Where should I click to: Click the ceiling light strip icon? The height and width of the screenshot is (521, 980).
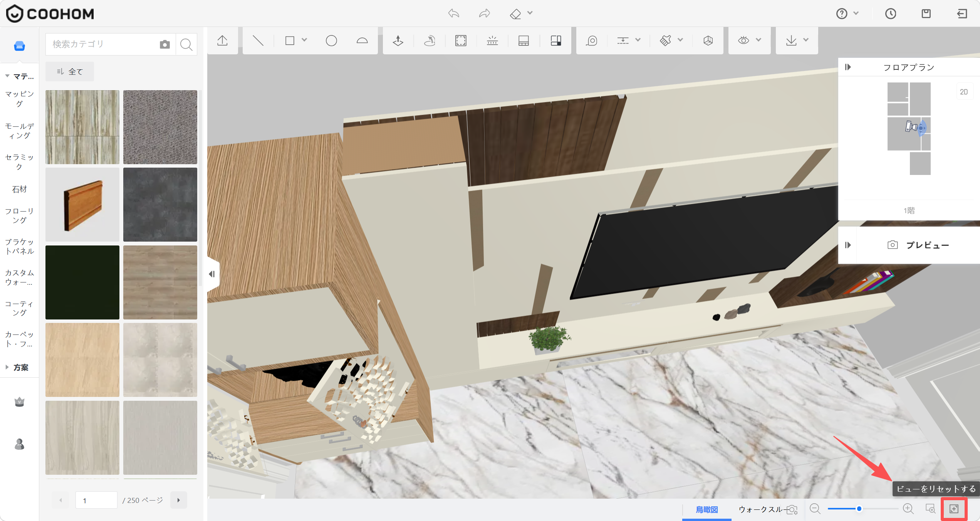pyautogui.click(x=492, y=40)
